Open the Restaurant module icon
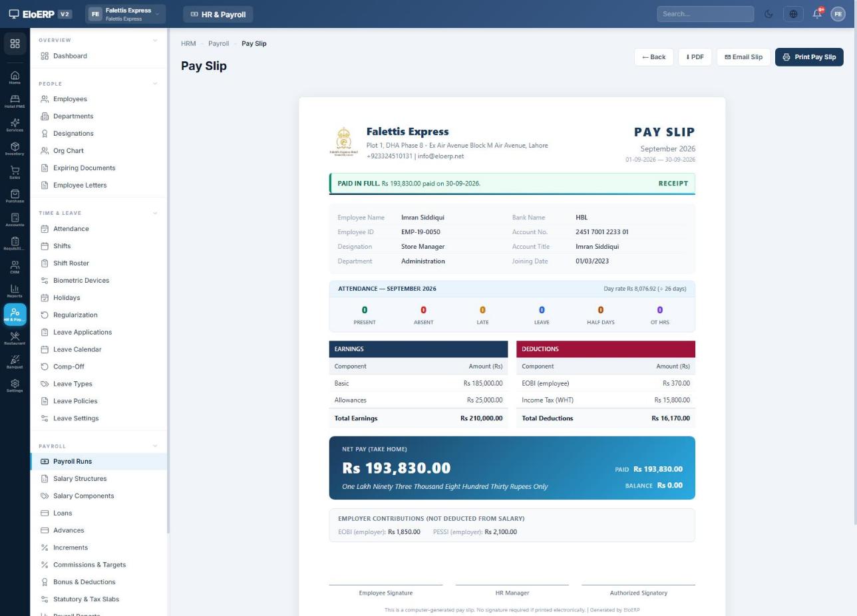This screenshot has width=857, height=616. [15, 338]
